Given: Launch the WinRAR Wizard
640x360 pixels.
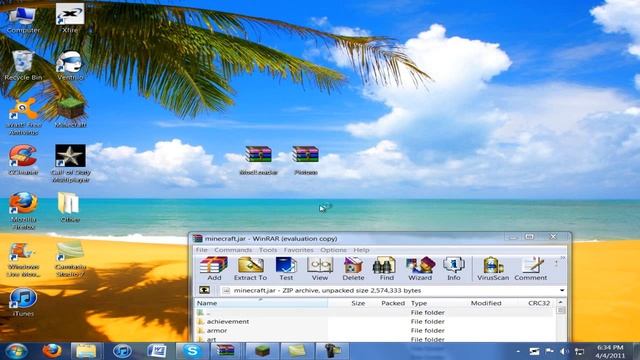Looking at the screenshot, I should click(x=420, y=269).
